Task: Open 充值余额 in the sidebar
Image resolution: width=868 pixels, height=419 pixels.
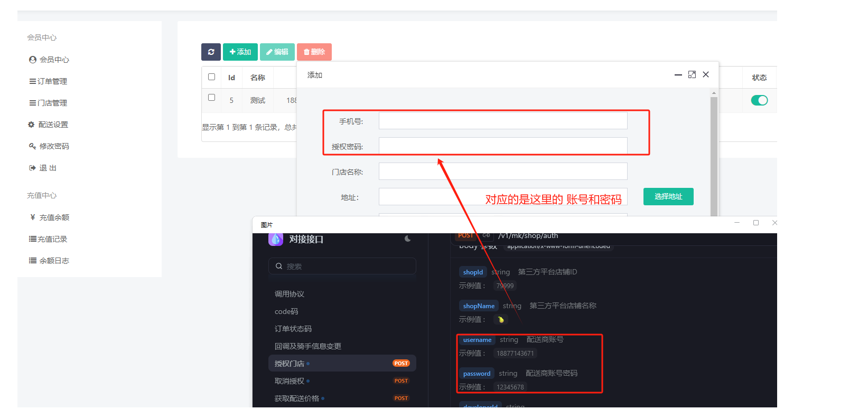Action: coord(49,217)
